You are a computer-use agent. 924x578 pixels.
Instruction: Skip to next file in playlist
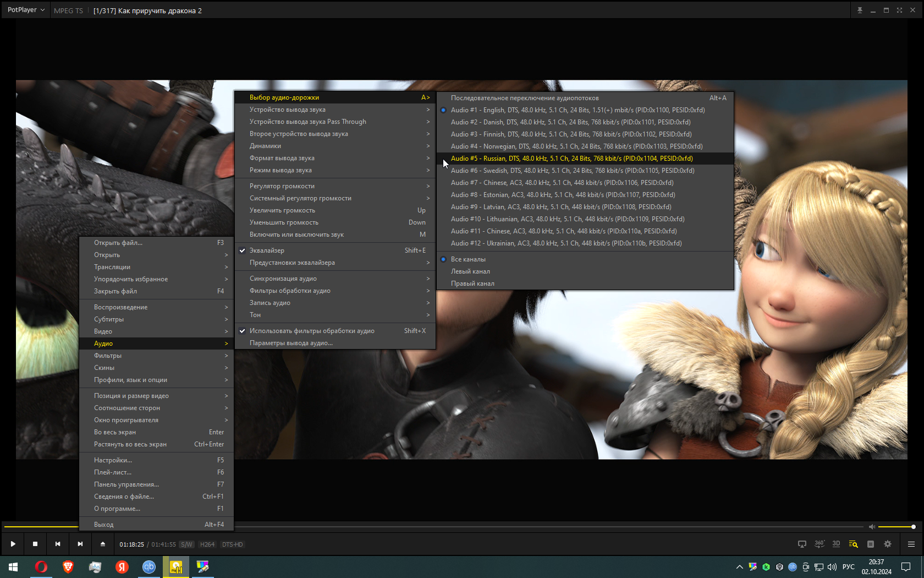(80, 544)
